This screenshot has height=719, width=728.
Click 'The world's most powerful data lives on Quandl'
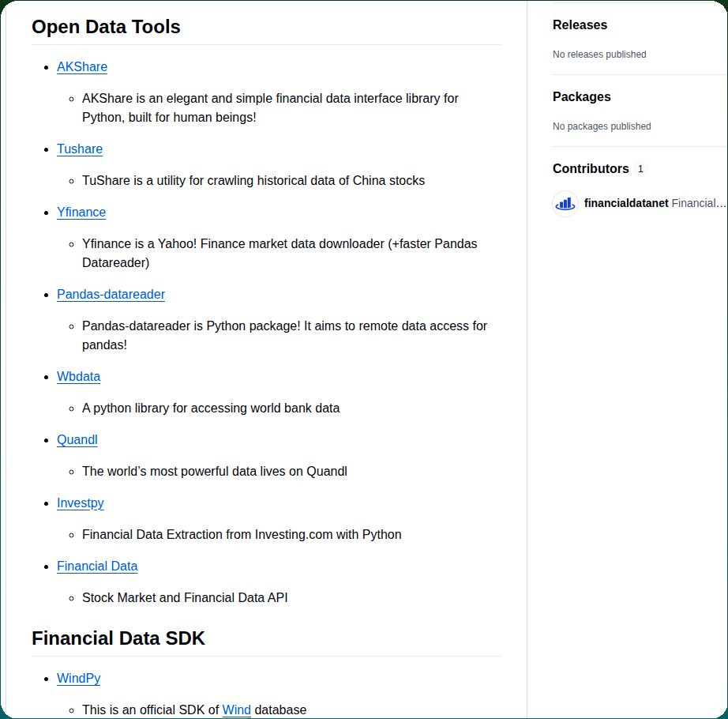coord(215,472)
